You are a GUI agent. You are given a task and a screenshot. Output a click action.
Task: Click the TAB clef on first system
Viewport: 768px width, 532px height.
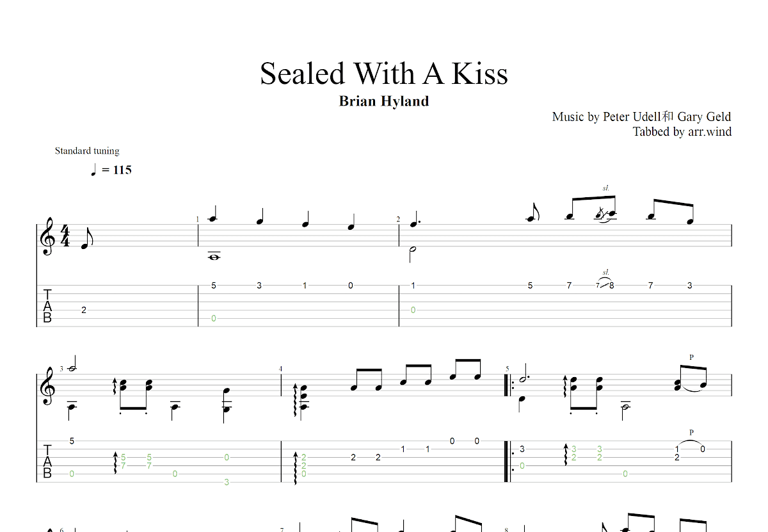(x=47, y=306)
